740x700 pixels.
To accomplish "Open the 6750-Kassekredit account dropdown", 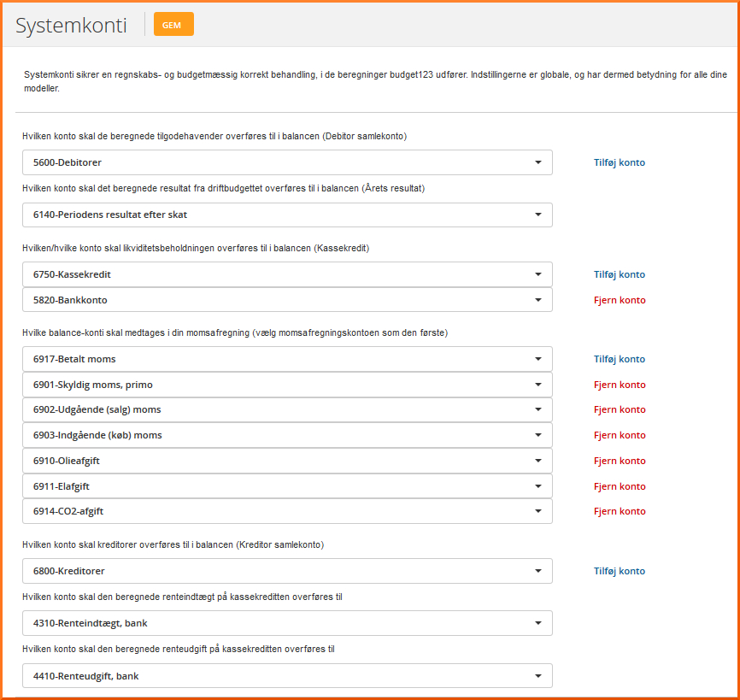I will click(x=287, y=274).
